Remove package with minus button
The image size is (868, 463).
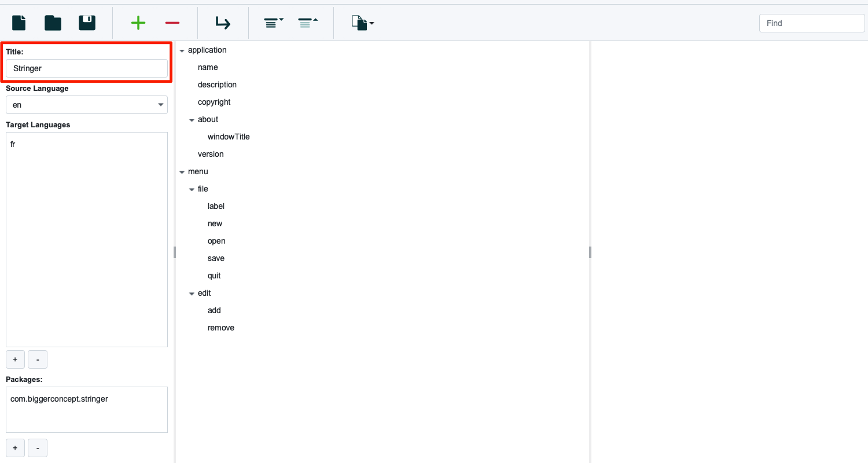(x=38, y=448)
